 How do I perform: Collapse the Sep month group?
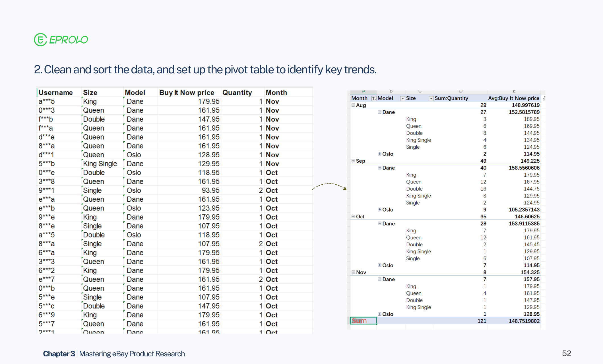(353, 161)
